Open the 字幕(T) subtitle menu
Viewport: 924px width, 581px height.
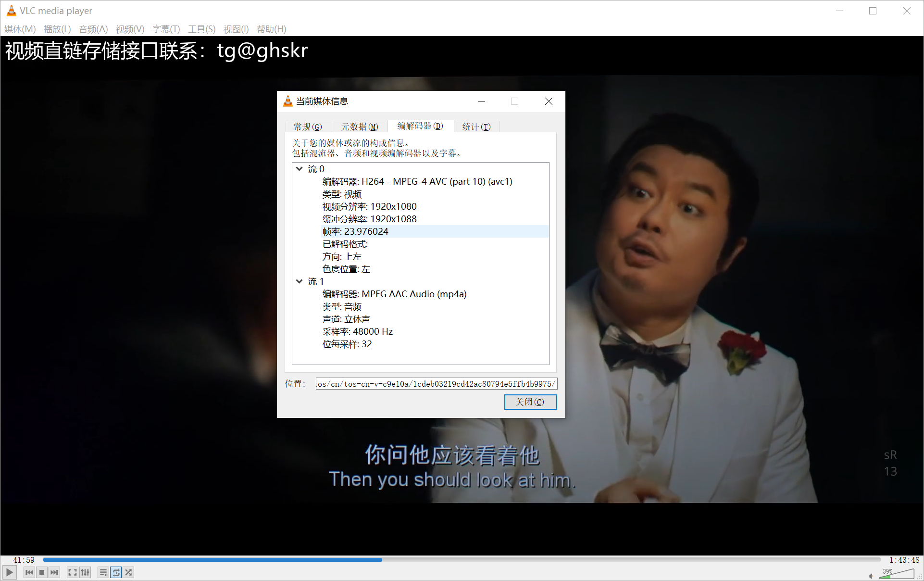point(166,29)
